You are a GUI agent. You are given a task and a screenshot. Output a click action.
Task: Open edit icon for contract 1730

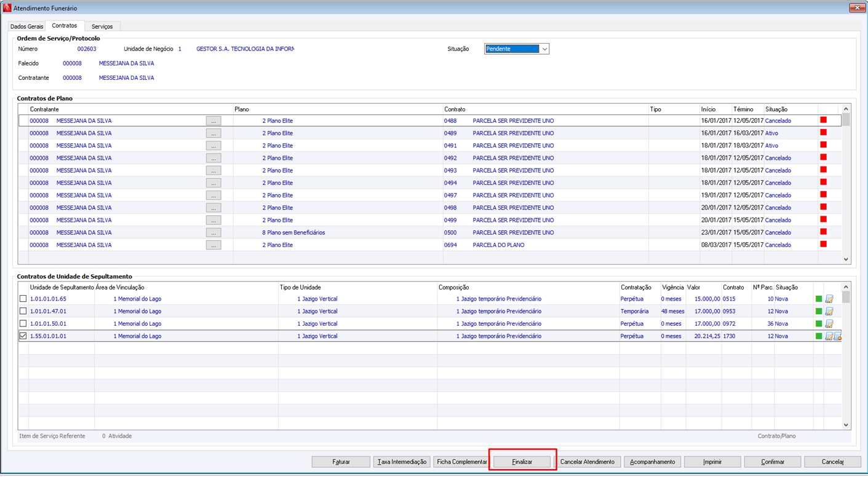click(829, 336)
